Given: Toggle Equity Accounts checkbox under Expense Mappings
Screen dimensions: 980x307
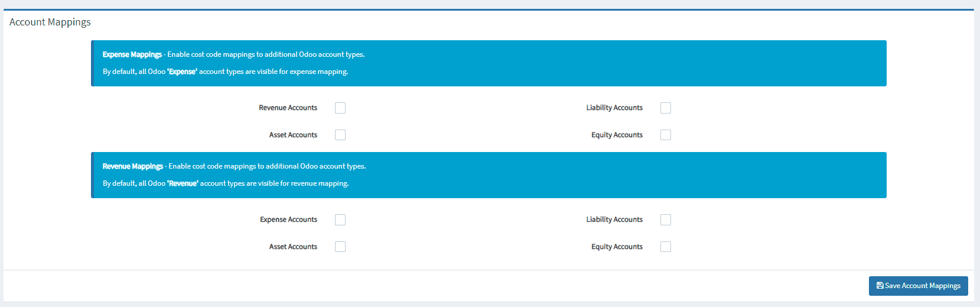Looking at the screenshot, I should coord(666,135).
